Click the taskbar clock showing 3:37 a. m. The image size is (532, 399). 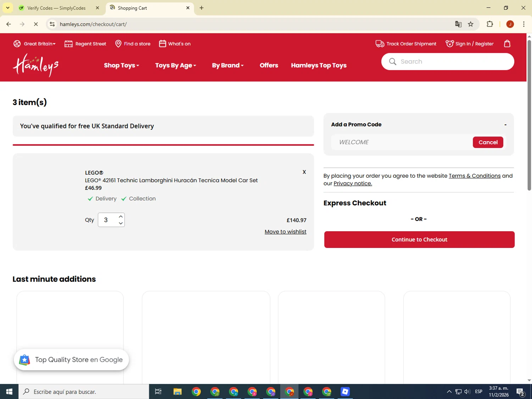[499, 392]
